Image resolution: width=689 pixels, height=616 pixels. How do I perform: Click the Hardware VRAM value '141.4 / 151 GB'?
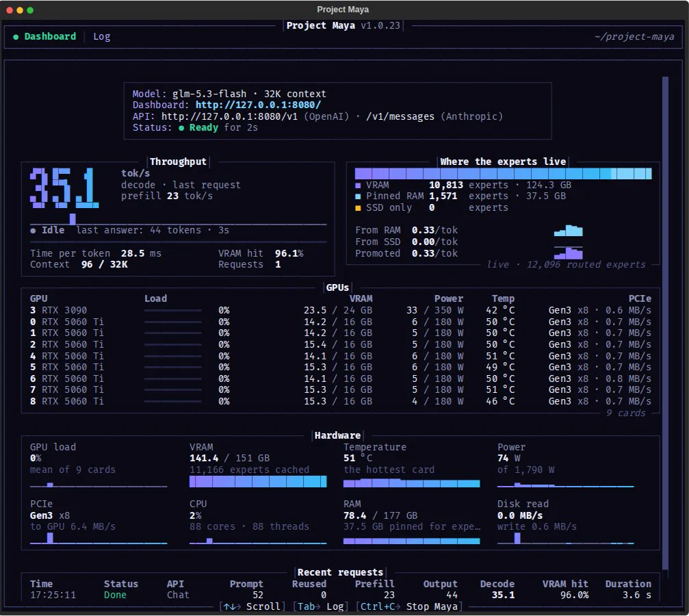point(229,458)
